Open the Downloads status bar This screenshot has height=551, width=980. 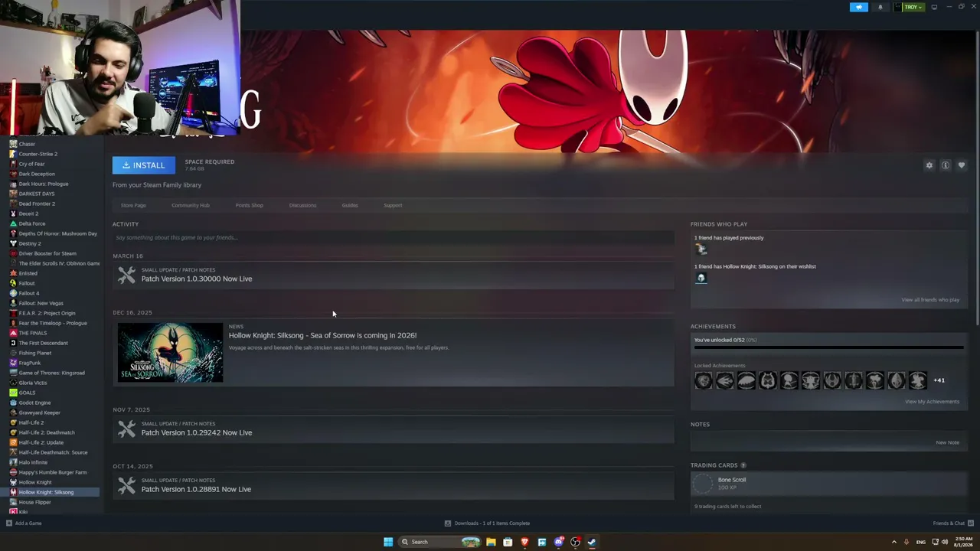(x=487, y=523)
